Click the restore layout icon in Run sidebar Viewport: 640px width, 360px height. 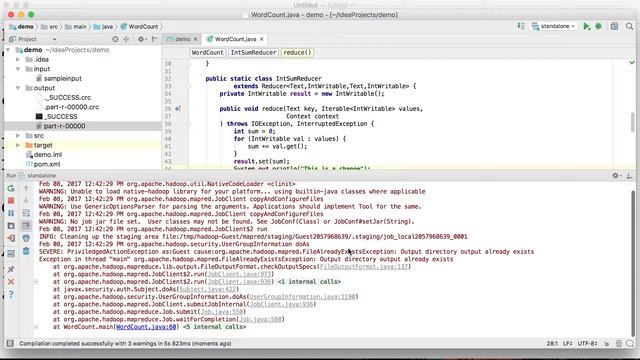11,253
